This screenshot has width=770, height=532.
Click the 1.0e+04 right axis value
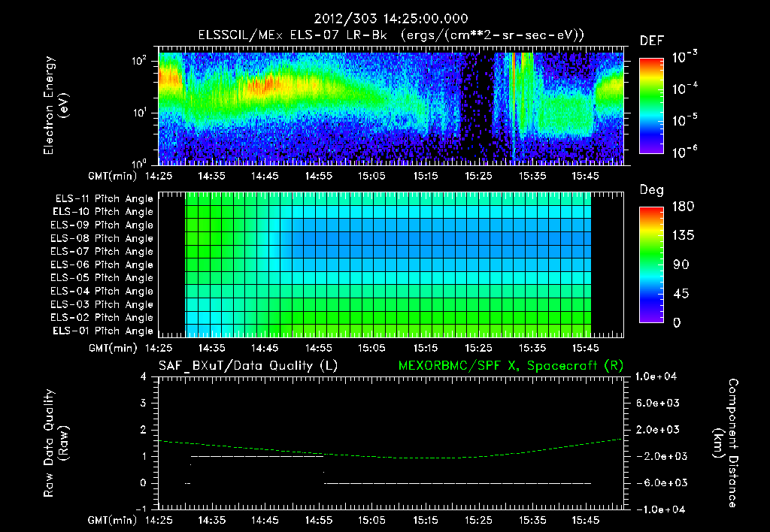click(656, 376)
